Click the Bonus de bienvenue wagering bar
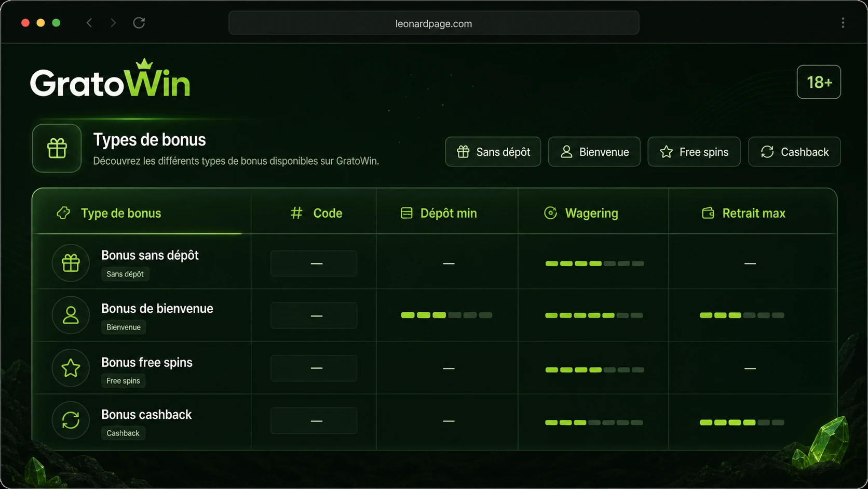 (x=594, y=315)
